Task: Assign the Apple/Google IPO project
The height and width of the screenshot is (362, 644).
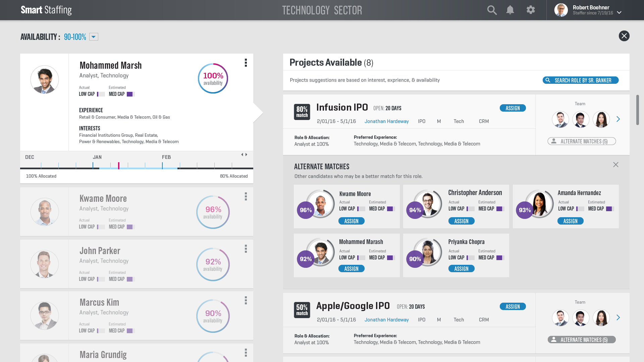Action: coord(513,307)
